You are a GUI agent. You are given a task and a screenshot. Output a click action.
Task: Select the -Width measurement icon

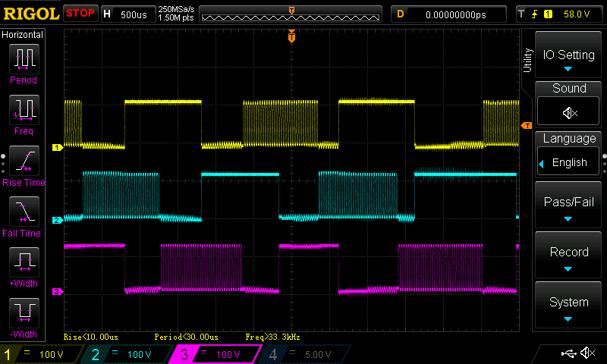24,313
